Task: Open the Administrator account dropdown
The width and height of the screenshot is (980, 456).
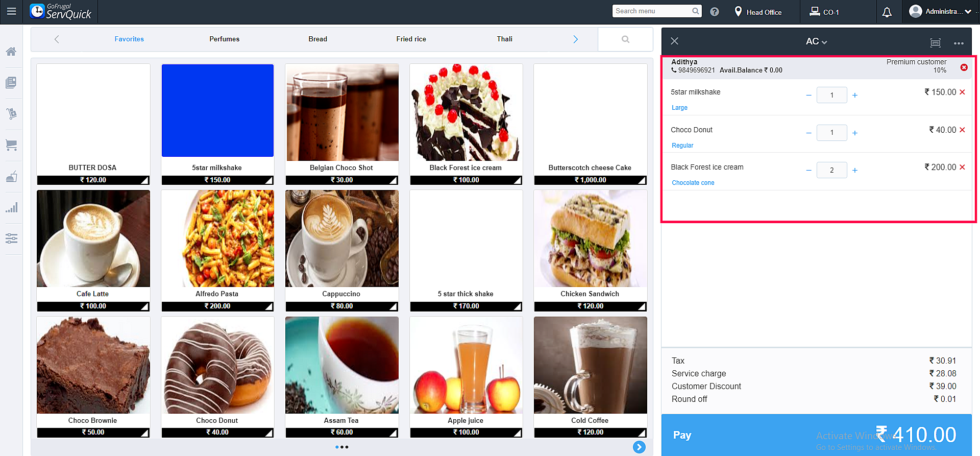Action: tap(940, 11)
